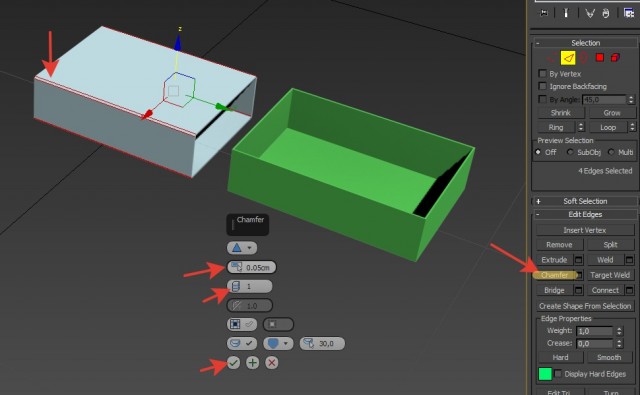The width and height of the screenshot is (640, 395).
Task: Open Weld settings box icon
Action: tap(629, 260)
